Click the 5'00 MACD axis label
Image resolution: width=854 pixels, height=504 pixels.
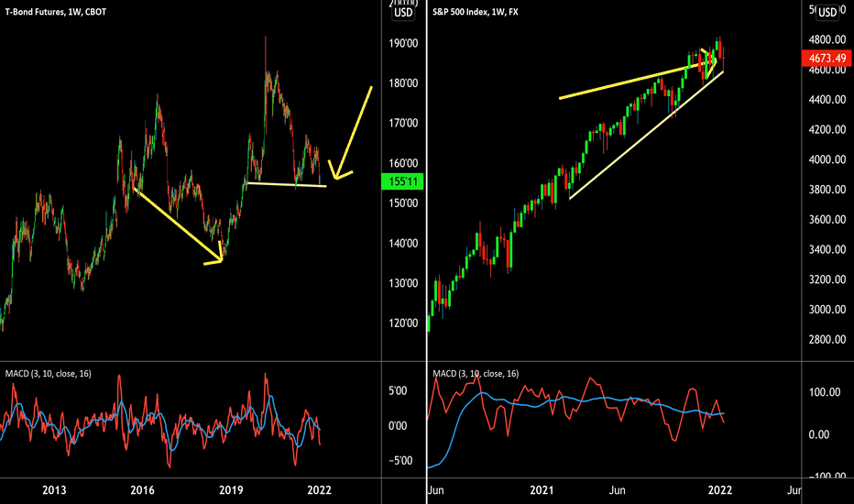point(398,391)
